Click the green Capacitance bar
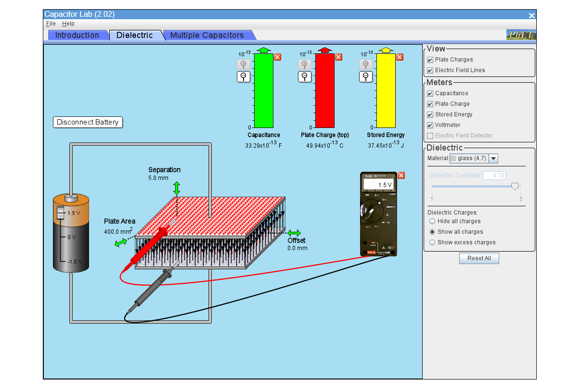 point(264,90)
